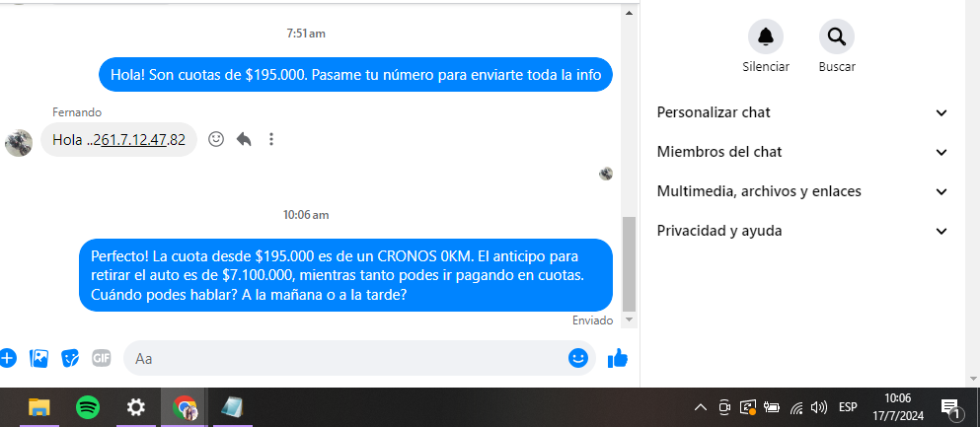Open the plus menu for more actions
980x427 pixels.
(8, 358)
